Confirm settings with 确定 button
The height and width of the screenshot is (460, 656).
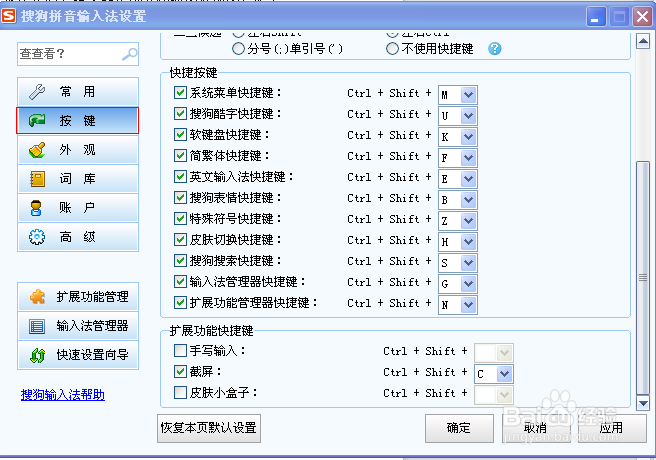(x=459, y=428)
